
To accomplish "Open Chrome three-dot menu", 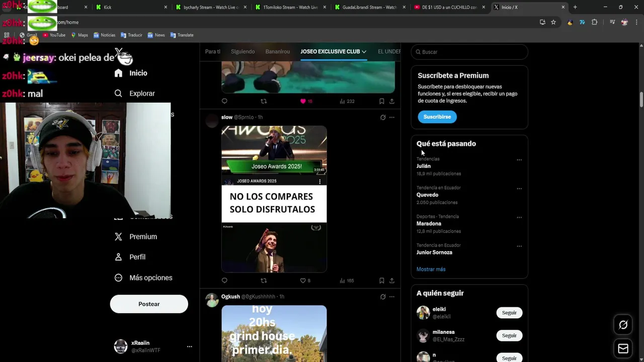I will [x=637, y=22].
